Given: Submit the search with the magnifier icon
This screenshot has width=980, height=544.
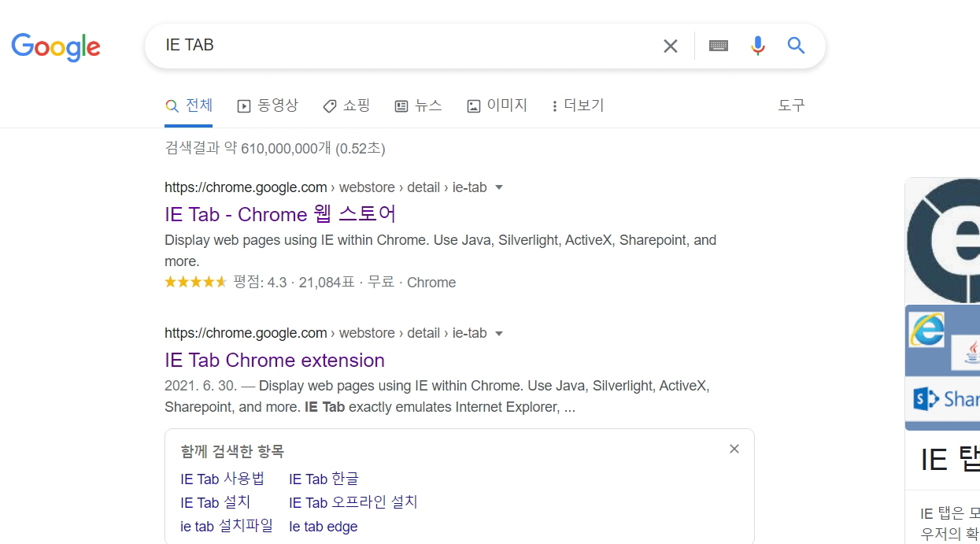Looking at the screenshot, I should click(797, 46).
